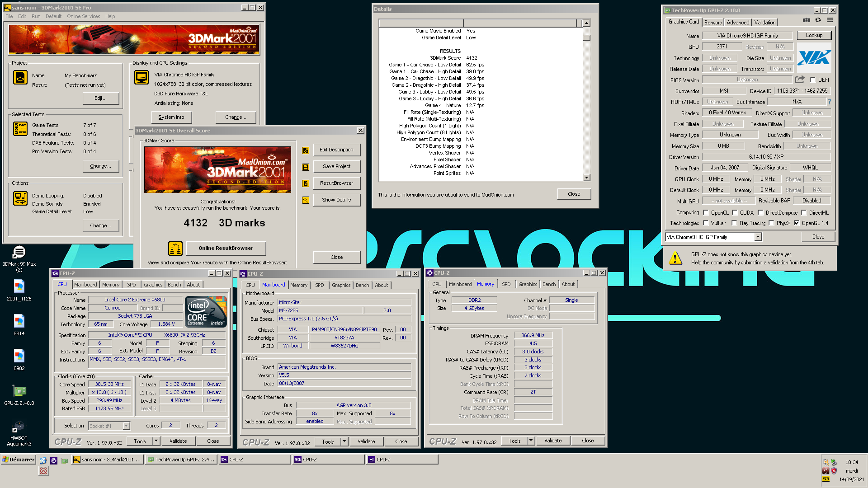Open the Socket #1 selection dropdown
Screen dimensions: 868x488
(126, 426)
